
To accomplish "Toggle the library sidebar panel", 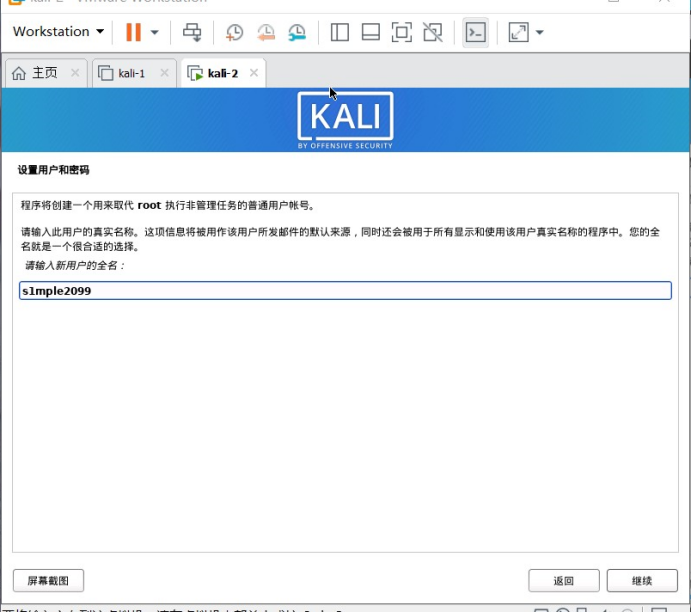I will coord(339,32).
